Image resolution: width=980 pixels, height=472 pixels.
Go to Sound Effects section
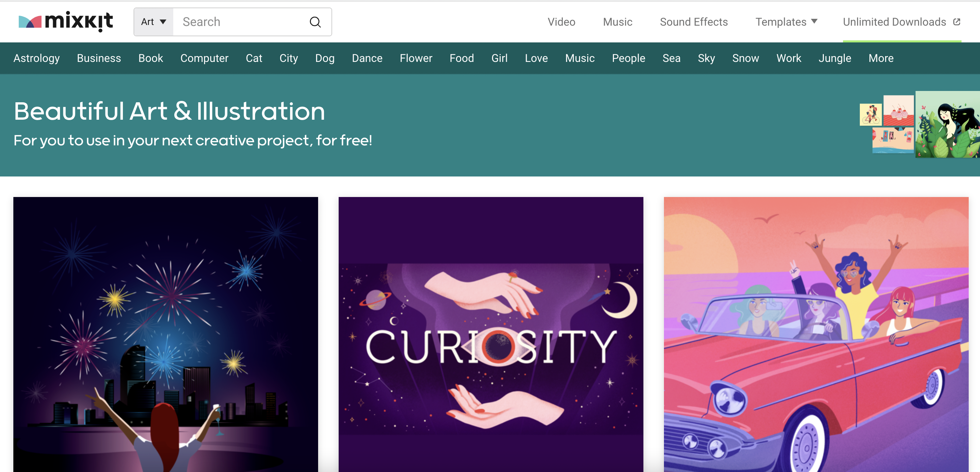[693, 22]
